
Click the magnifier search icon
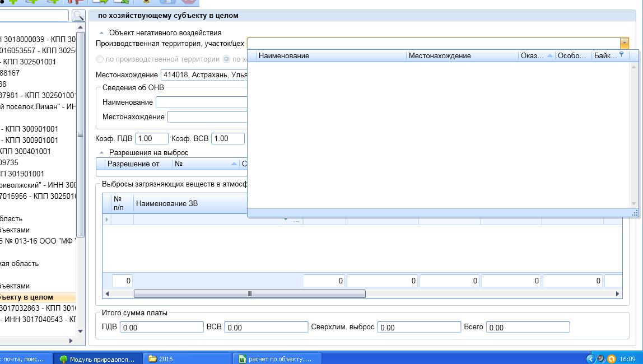[78, 16]
